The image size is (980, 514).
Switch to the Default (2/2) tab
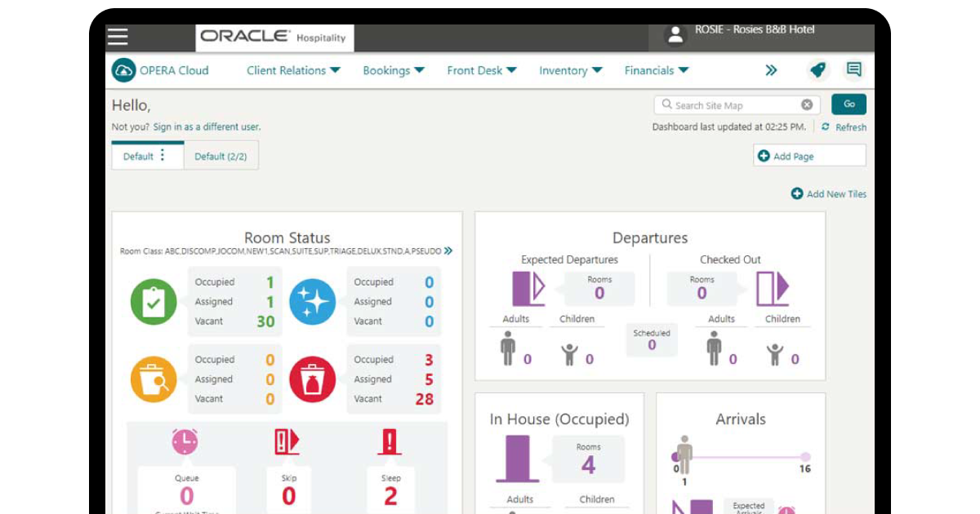click(x=222, y=155)
